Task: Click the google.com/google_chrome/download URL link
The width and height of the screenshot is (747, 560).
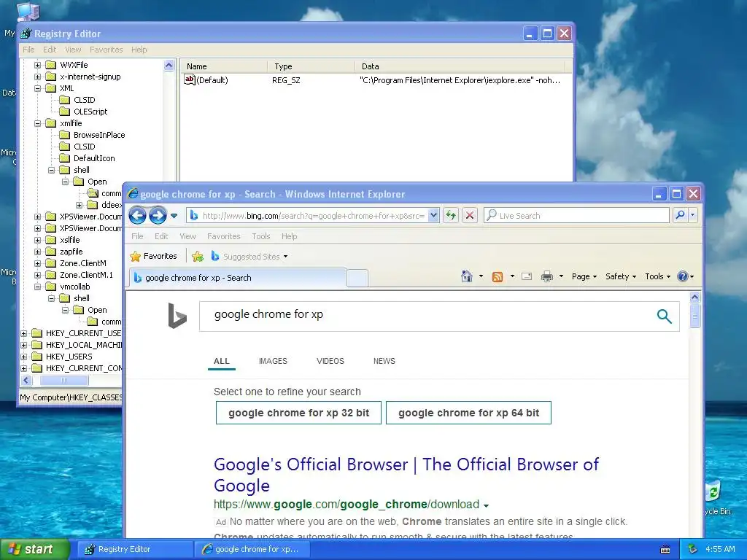Action: [x=347, y=505]
